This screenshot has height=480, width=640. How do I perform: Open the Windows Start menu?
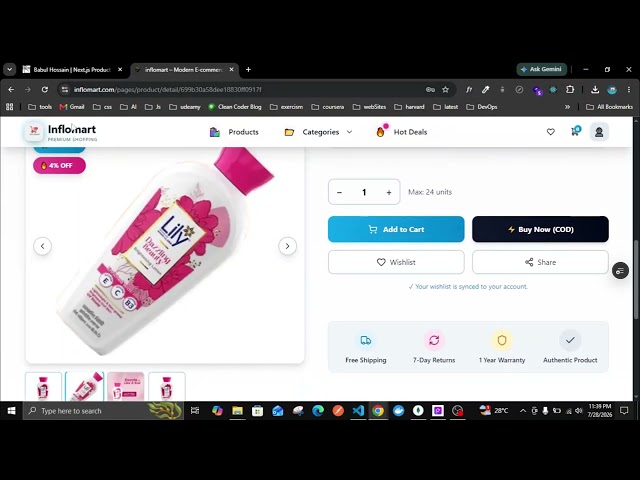click(x=11, y=411)
